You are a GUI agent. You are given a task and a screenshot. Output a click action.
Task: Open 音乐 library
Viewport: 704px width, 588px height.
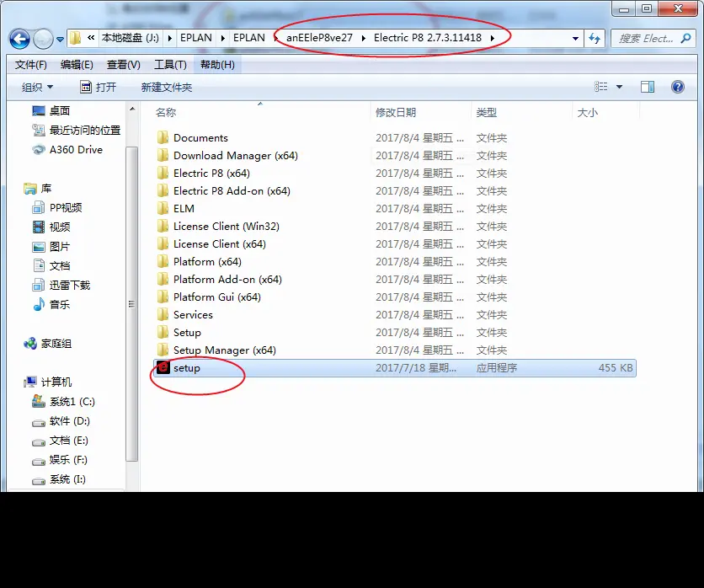[51, 305]
